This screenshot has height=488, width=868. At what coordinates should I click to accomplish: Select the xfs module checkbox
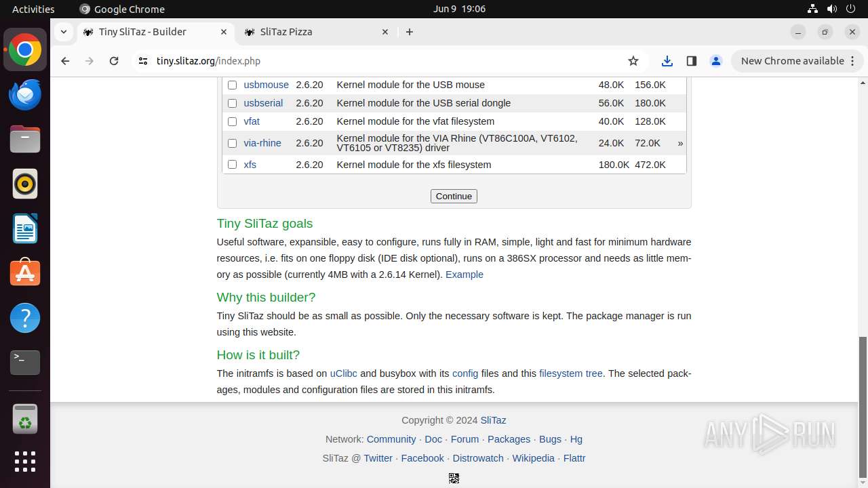pos(232,165)
